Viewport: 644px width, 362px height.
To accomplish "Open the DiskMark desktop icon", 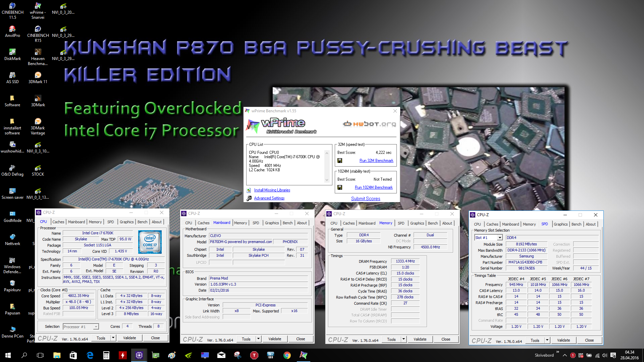I will pos(12,55).
